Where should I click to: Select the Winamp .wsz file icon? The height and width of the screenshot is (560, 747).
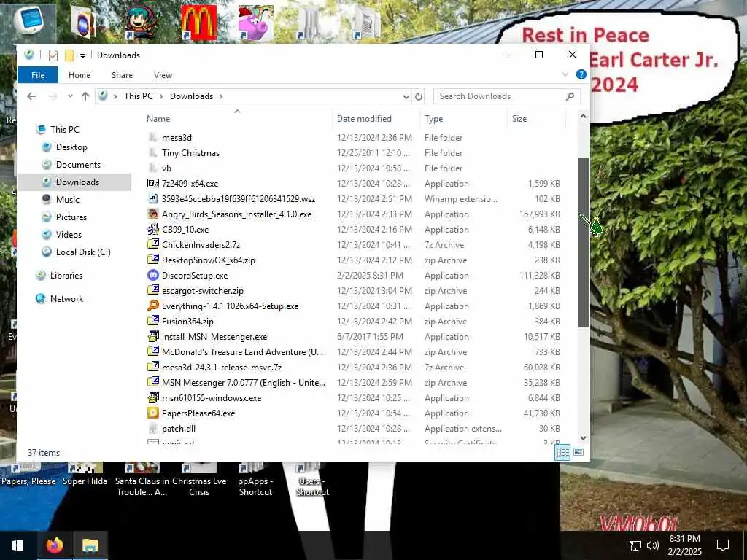(x=153, y=198)
